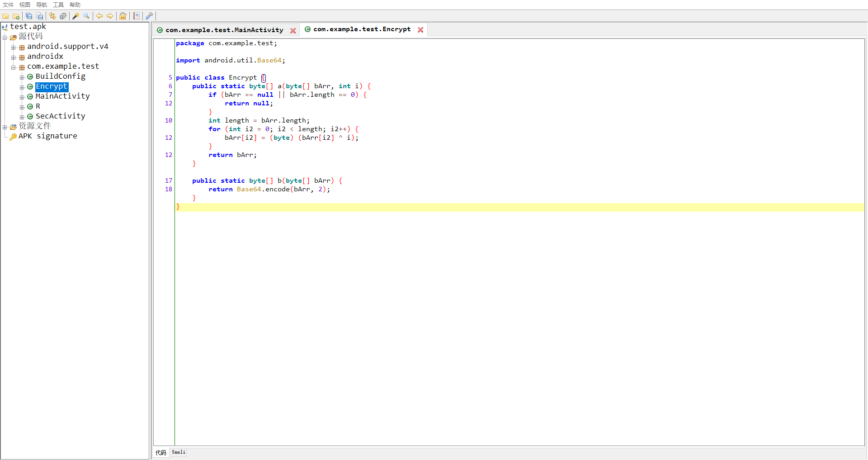
Task: Click the 资源文件 resources folder icon
Action: (x=13, y=127)
